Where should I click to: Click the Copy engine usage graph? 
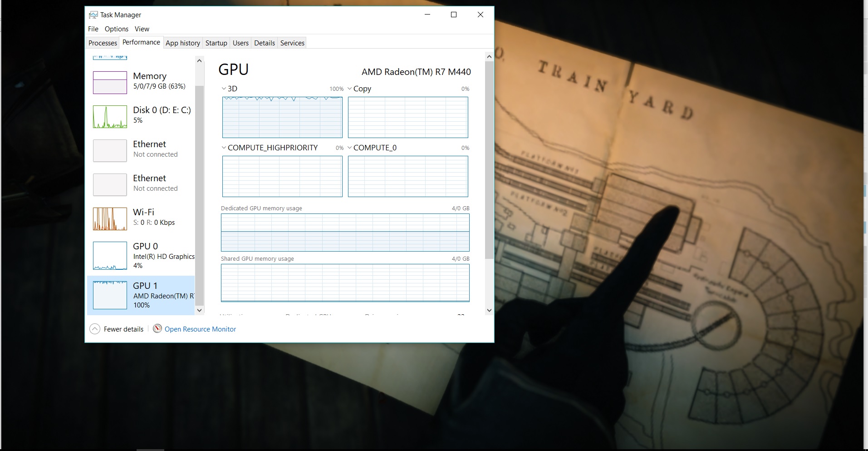point(408,117)
